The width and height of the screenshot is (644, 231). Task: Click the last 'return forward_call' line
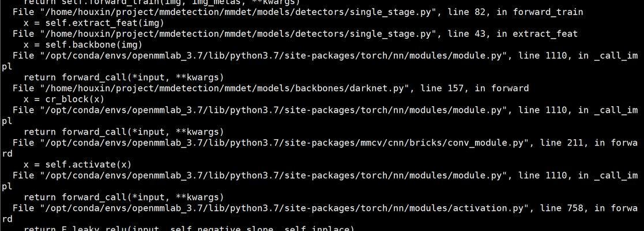click(123, 198)
